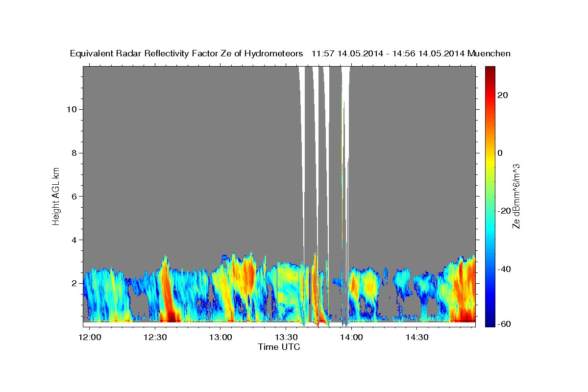Image resolution: width=588 pixels, height=392 pixels.
Task: Click the station name 'Muenchen'
Action: [489, 54]
